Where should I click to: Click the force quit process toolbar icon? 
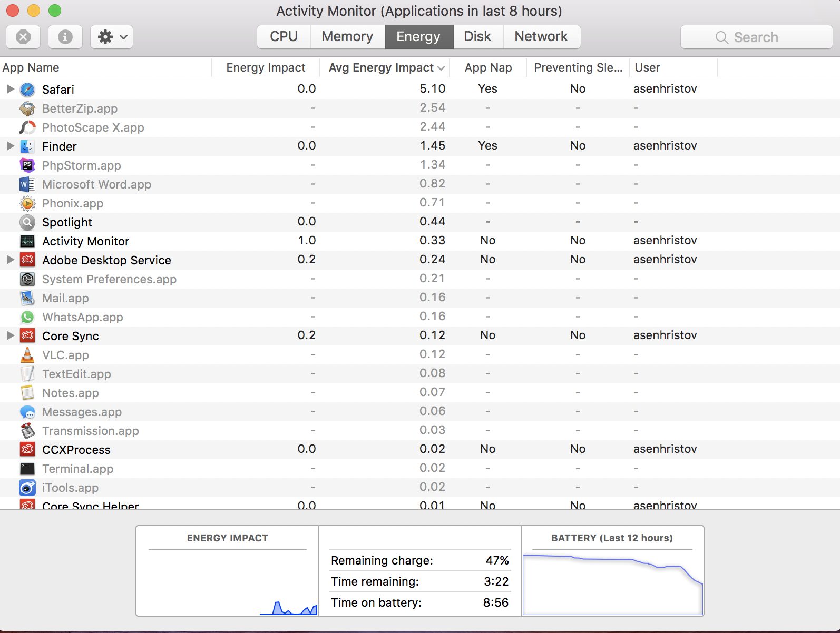coord(23,37)
